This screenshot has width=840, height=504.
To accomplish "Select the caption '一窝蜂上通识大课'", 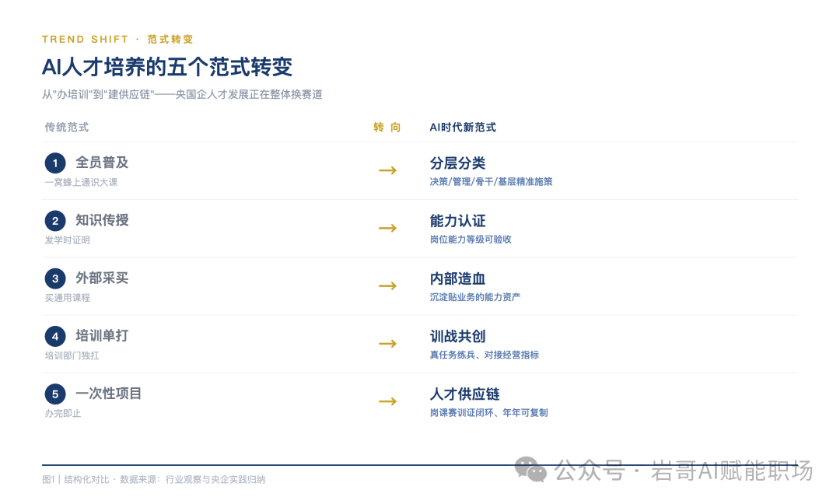I will [81, 182].
